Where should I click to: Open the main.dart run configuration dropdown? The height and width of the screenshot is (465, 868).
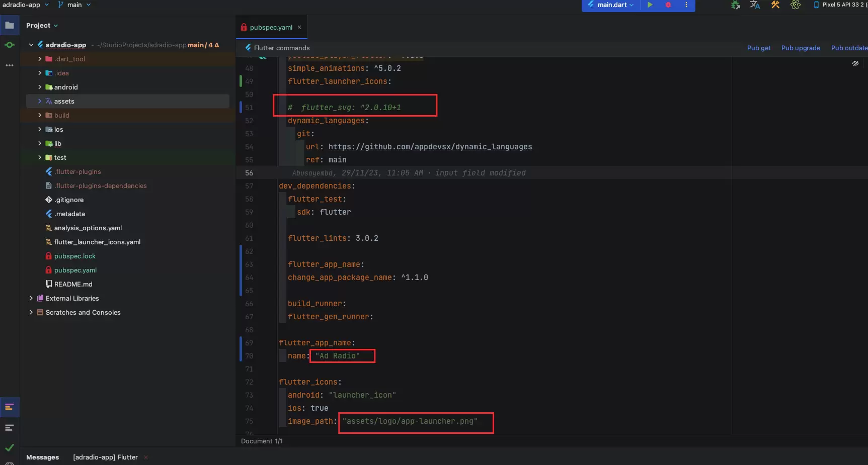click(x=611, y=5)
